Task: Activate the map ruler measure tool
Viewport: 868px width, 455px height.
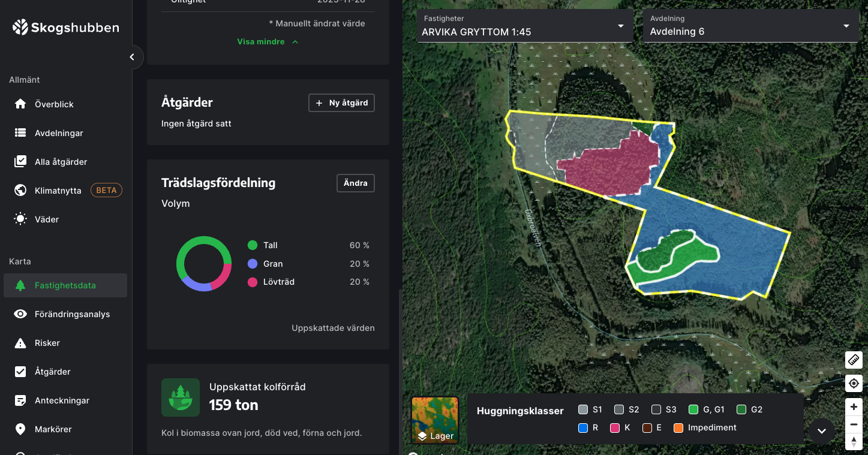Action: pyautogui.click(x=854, y=360)
